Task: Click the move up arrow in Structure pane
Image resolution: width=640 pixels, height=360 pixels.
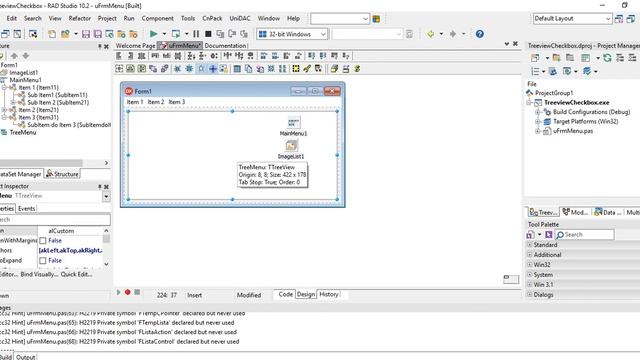Action: click(14, 56)
